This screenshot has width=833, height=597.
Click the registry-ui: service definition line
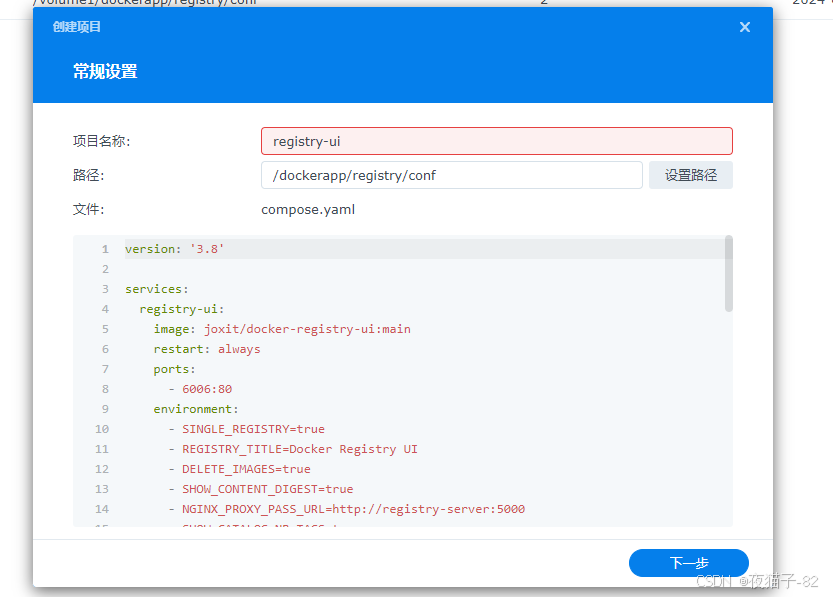182,308
